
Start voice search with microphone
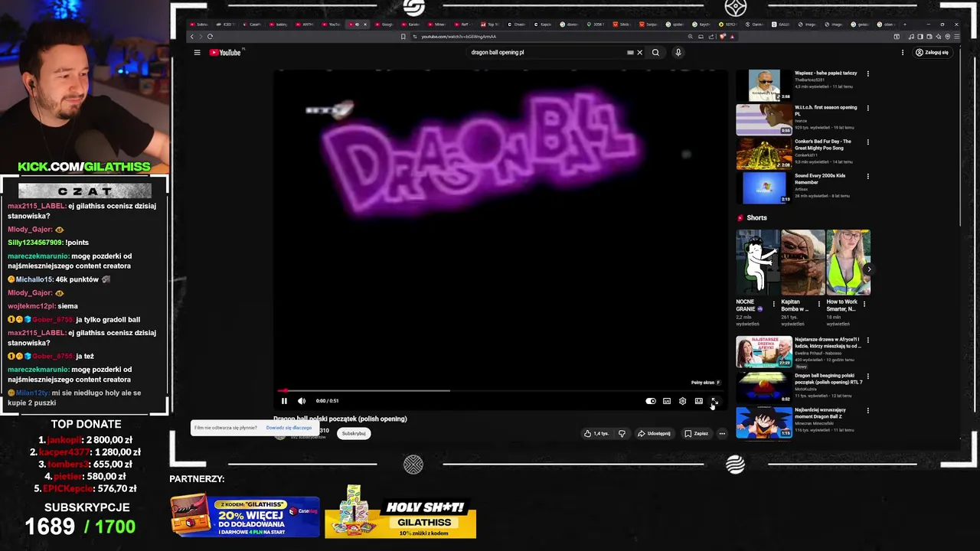click(678, 53)
